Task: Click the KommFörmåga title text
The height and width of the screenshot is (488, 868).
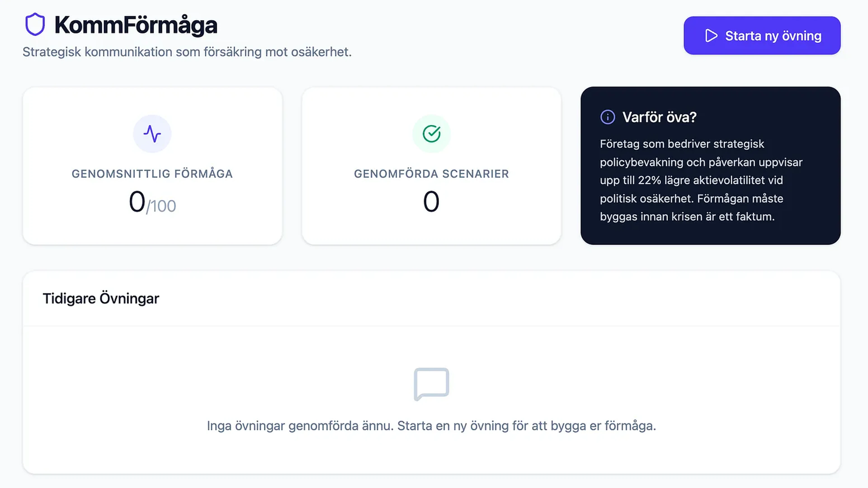Action: click(136, 25)
